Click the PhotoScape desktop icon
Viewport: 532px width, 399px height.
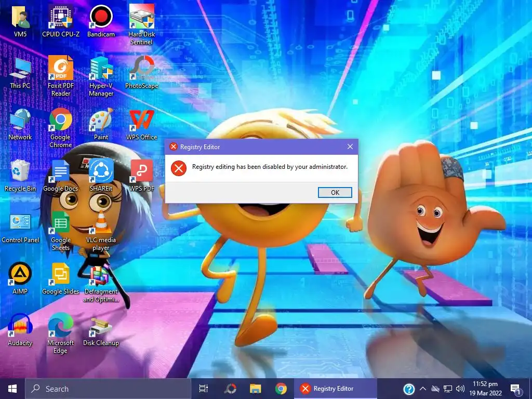pos(141,73)
